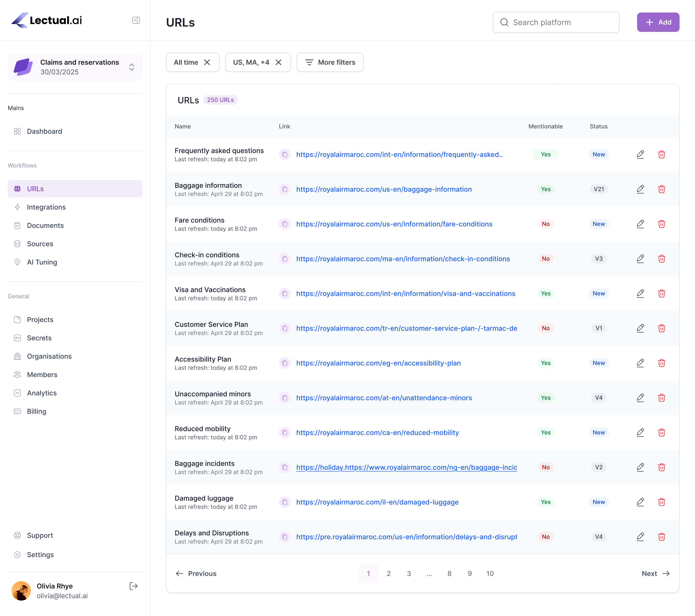
Task: Click the V21 status badge
Action: (x=598, y=189)
